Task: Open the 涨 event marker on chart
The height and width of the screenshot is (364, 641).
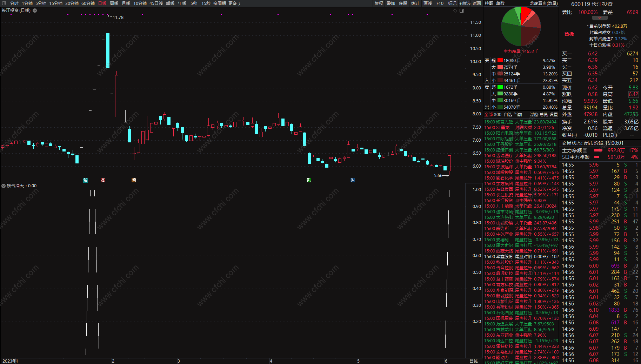Action: (x=103, y=180)
